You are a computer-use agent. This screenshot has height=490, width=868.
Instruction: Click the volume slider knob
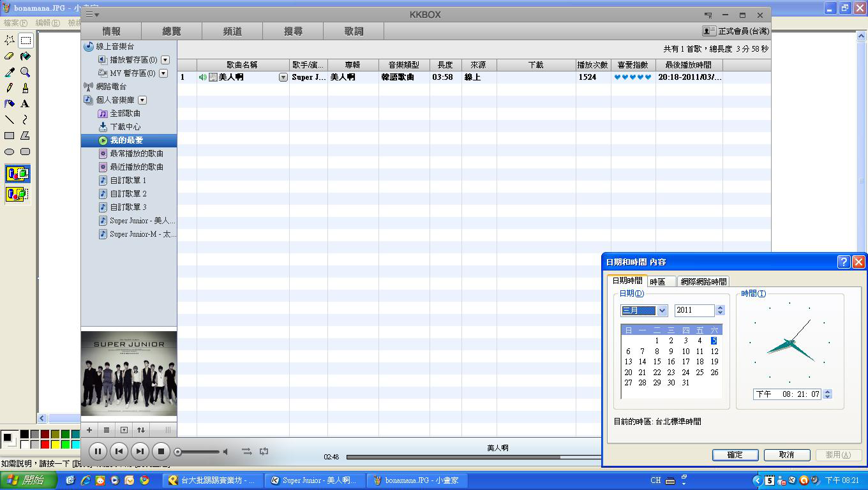click(x=178, y=452)
